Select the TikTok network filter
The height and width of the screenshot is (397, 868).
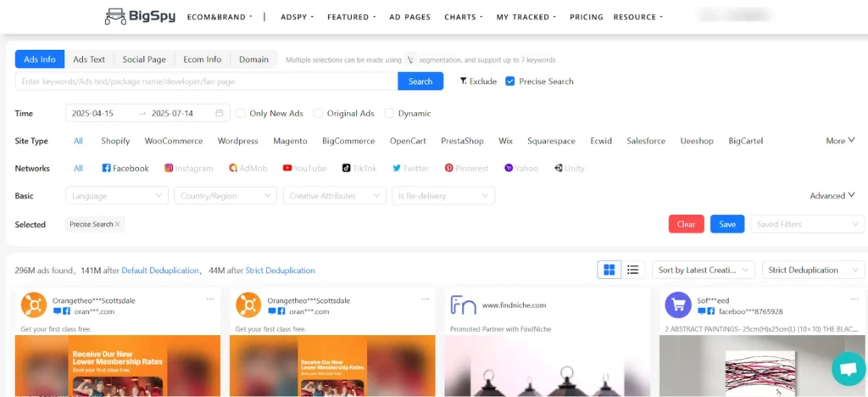coord(359,168)
